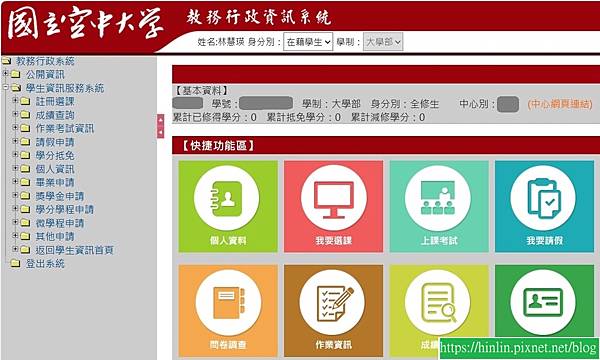Viewport: 600px width, 360px height.
Task: Open 微學程申請 in the sidebar
Action: click(x=60, y=223)
